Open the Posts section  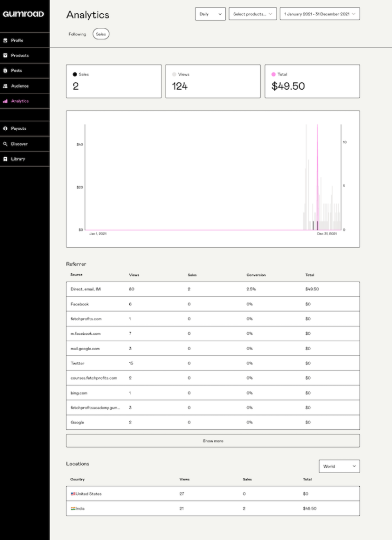click(x=25, y=71)
